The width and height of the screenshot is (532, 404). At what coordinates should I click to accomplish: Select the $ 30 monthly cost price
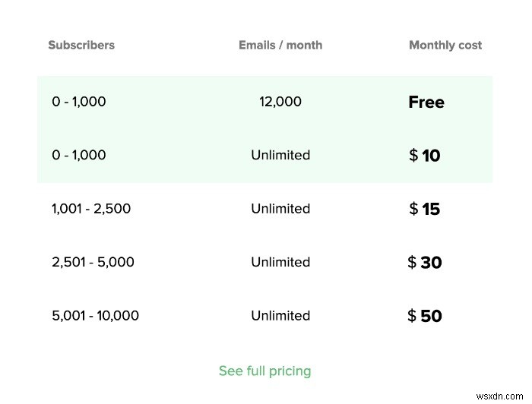pos(425,263)
